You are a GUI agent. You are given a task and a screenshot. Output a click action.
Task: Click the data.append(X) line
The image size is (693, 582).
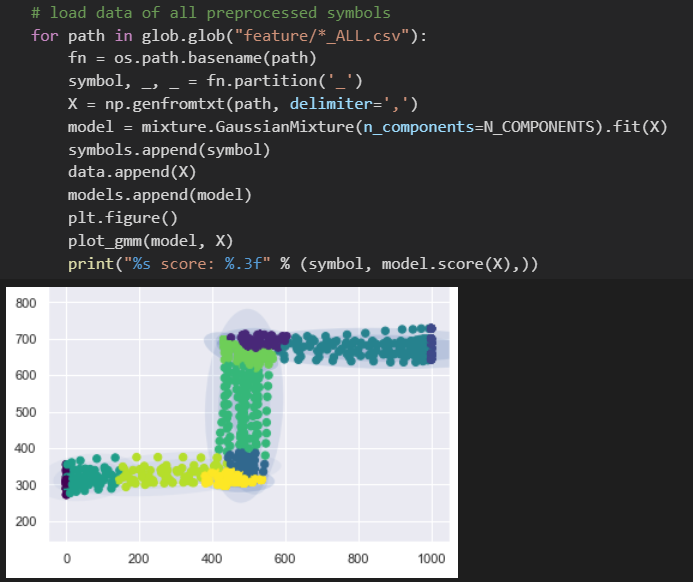(132, 172)
